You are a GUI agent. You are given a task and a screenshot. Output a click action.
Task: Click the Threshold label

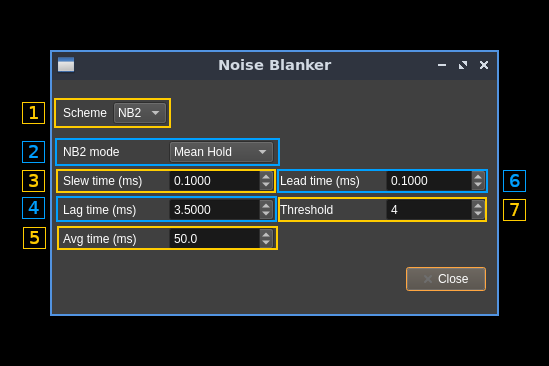[x=307, y=210]
